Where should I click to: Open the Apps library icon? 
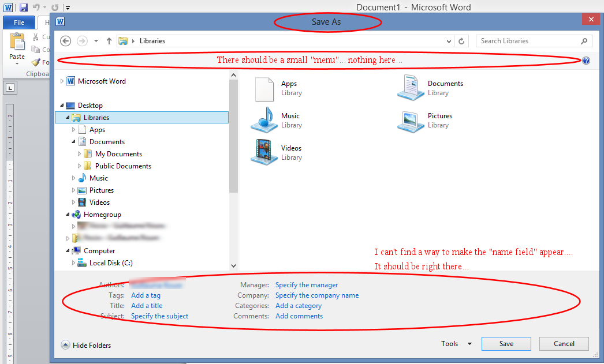pyautogui.click(x=264, y=89)
